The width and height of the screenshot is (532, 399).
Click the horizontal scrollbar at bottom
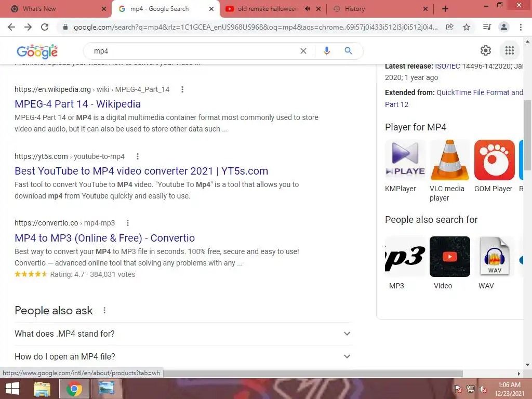pos(313,374)
